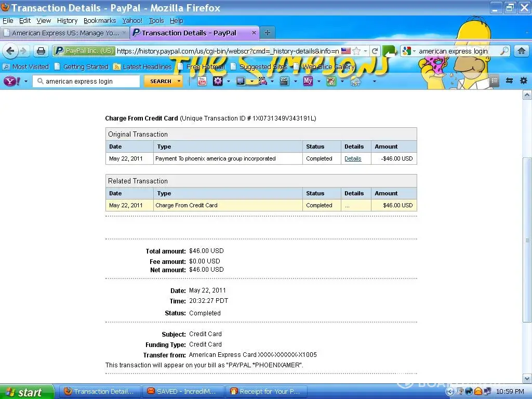Go to the Firefox home page icon
Image resolution: width=532 pixels, height=399 pixels.
pos(522,51)
